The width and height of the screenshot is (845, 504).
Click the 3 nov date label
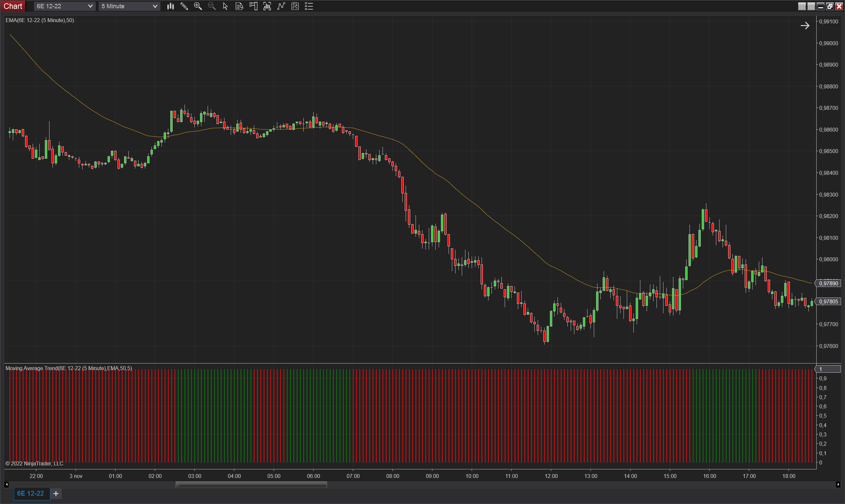76,476
